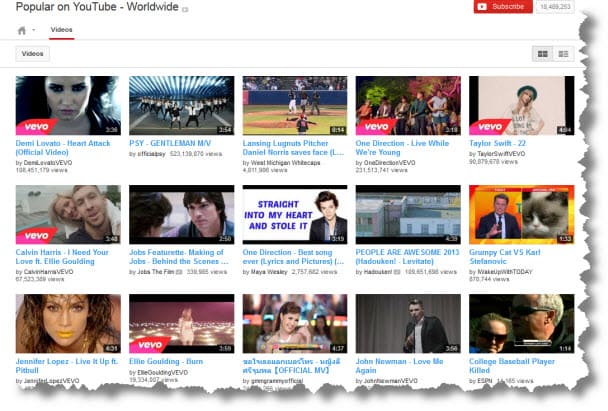The height and width of the screenshot is (411, 608).
Task: Click Lansing Lugnuts Pitcher title link
Action: click(293, 148)
